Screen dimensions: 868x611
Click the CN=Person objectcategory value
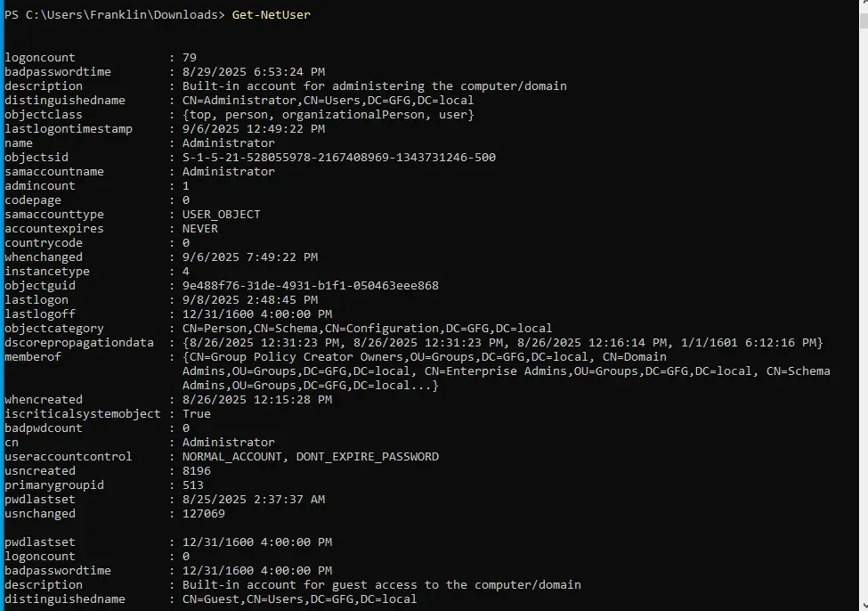[368, 329]
